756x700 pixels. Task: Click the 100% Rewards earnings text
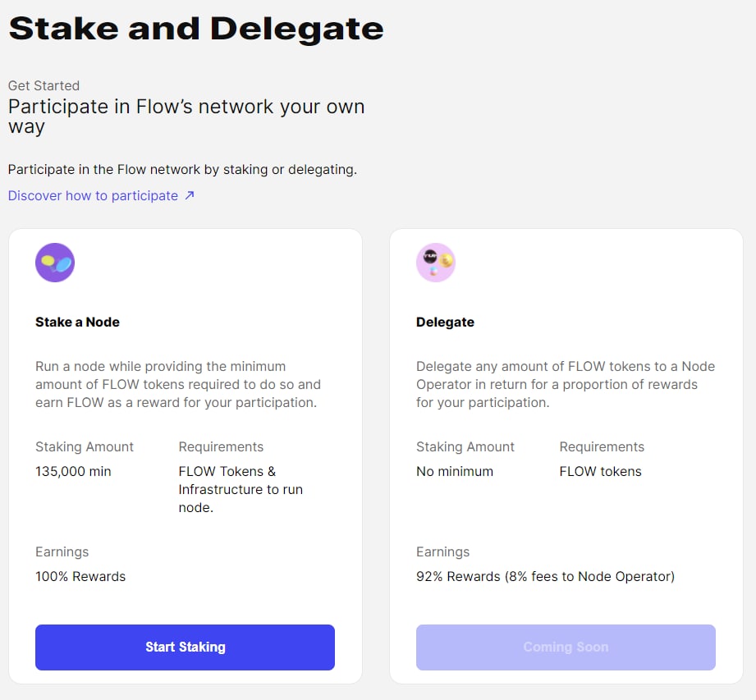80,577
